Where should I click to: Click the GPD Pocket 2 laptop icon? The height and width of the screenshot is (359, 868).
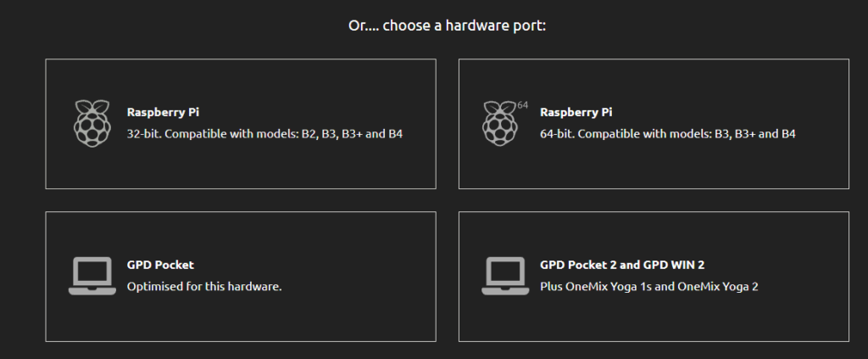505,276
